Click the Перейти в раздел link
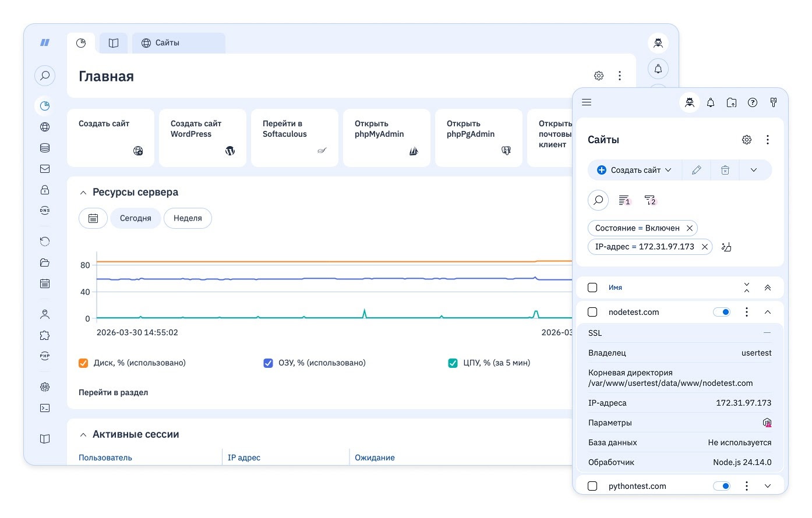812x518 pixels. pyautogui.click(x=113, y=392)
